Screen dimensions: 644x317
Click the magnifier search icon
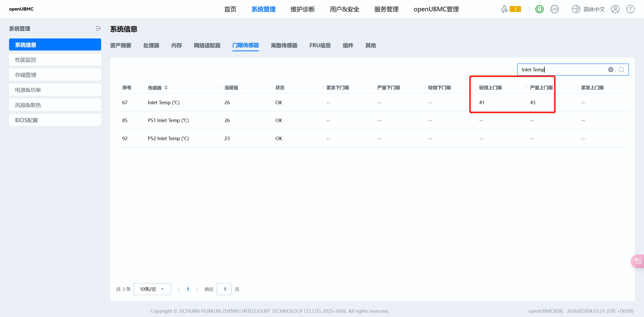(621, 70)
